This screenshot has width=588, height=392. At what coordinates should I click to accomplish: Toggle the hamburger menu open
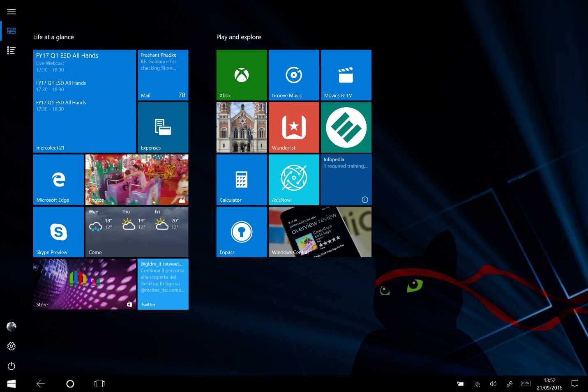(11, 12)
